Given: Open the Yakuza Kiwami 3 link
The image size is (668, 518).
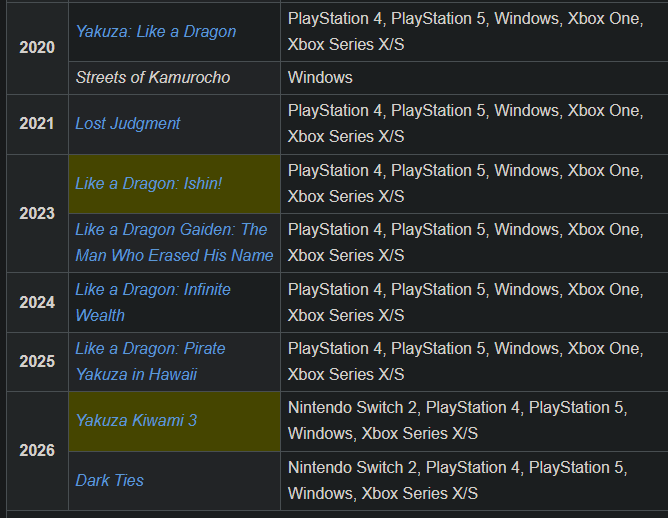Looking at the screenshot, I should point(136,421).
